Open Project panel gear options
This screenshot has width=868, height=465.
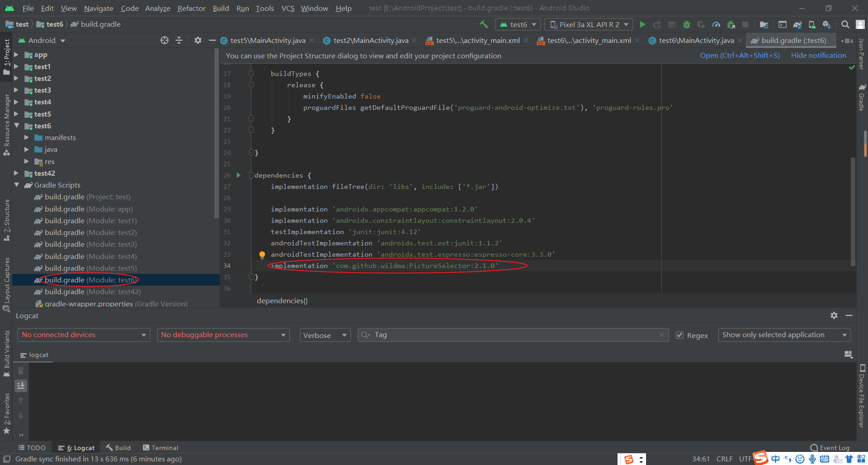pyautogui.click(x=198, y=40)
